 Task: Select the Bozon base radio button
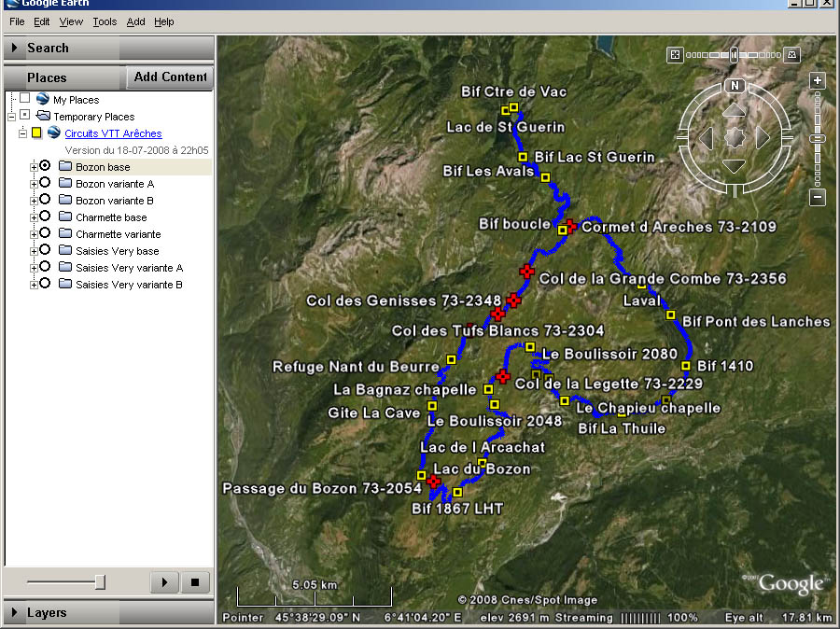45,165
